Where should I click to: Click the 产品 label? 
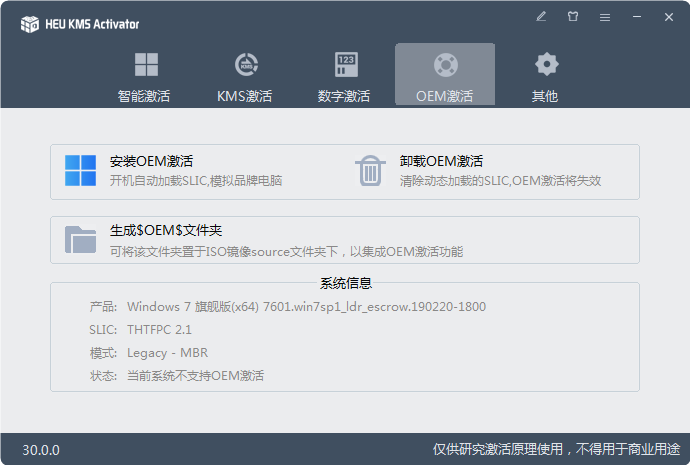click(103, 307)
